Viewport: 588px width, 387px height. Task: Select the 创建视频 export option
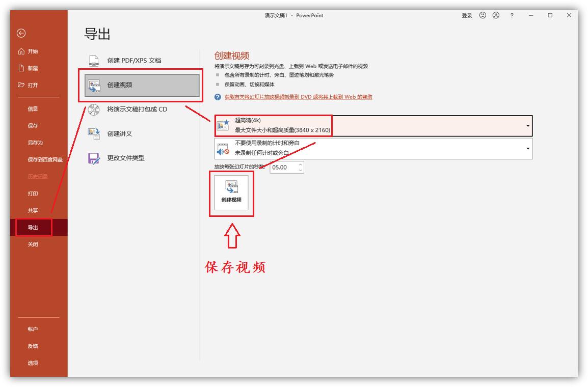point(142,86)
